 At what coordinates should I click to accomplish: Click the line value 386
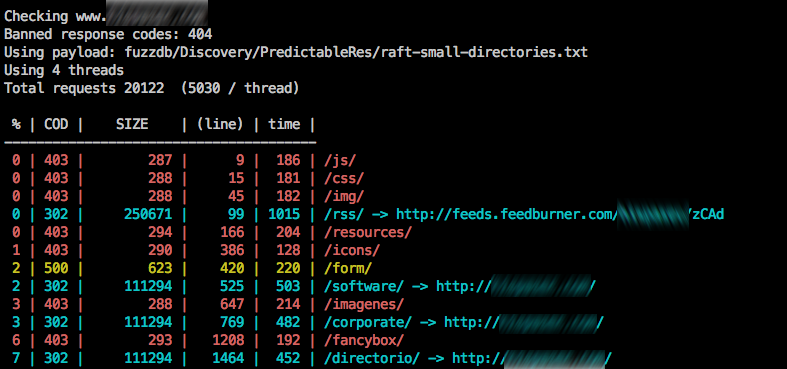click(x=232, y=250)
